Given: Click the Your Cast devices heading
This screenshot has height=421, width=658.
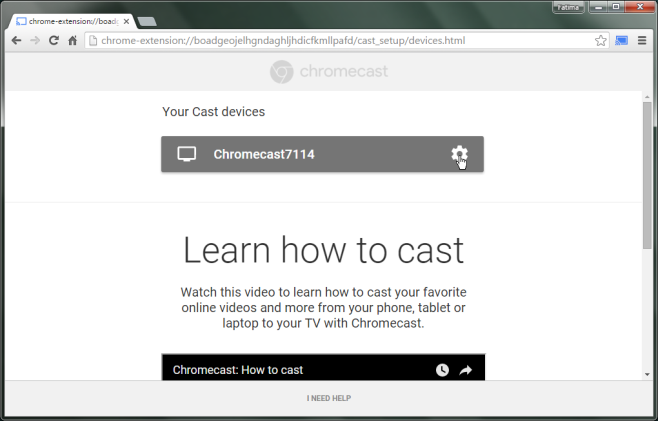Looking at the screenshot, I should click(x=214, y=112).
